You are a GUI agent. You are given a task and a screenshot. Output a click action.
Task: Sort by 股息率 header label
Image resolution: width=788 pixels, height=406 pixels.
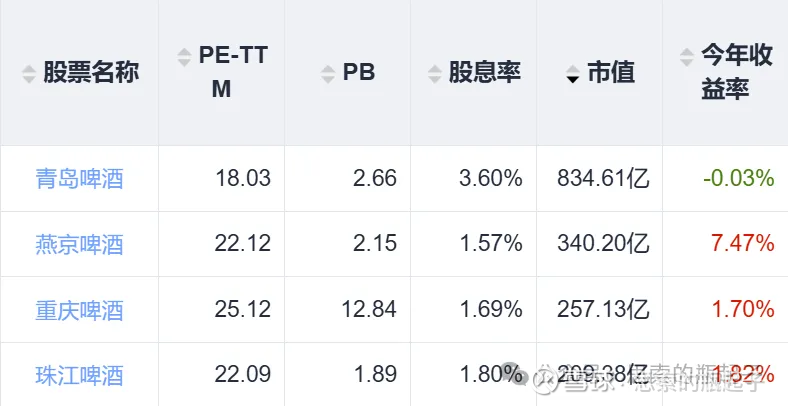point(484,73)
